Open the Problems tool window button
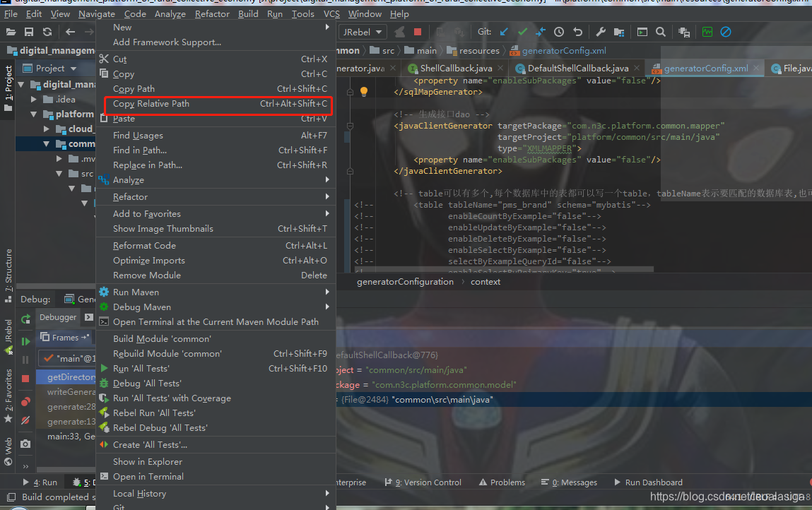812x510 pixels. pos(502,482)
